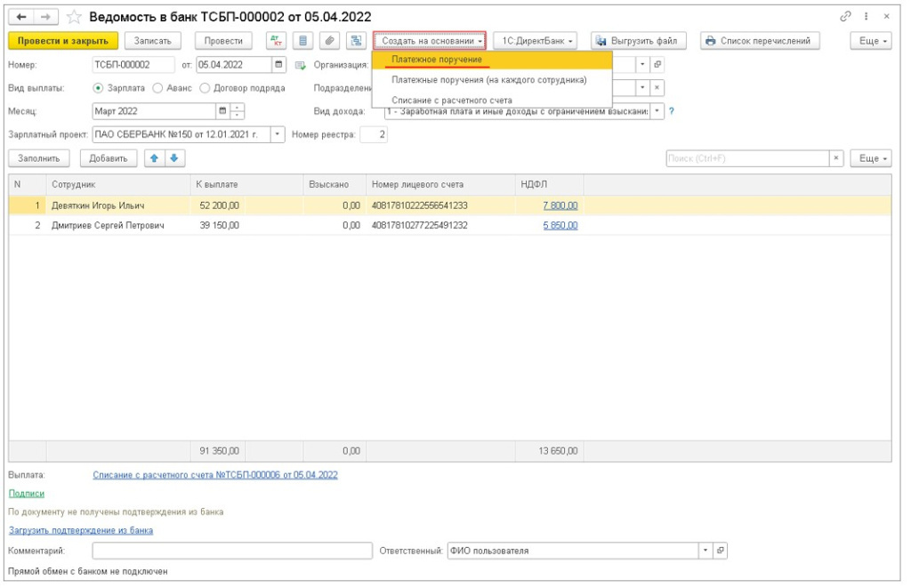Move row down with blue down arrow
911x588 pixels.
(173, 158)
